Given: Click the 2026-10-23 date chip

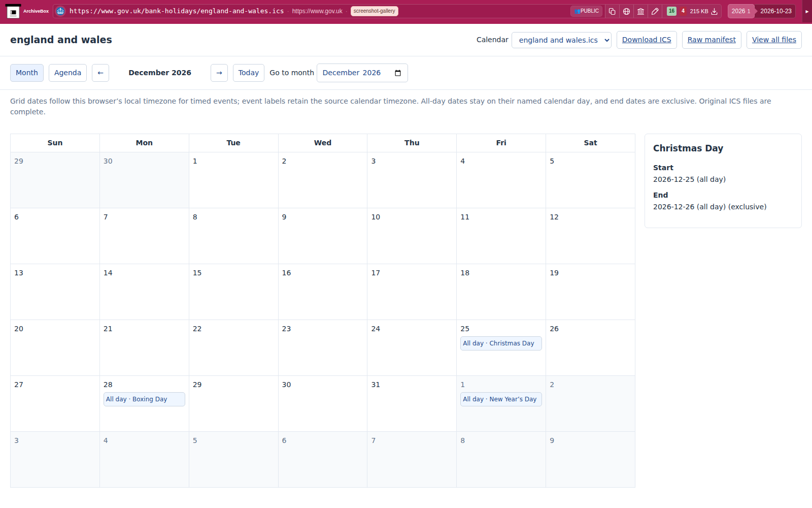Looking at the screenshot, I should [775, 11].
